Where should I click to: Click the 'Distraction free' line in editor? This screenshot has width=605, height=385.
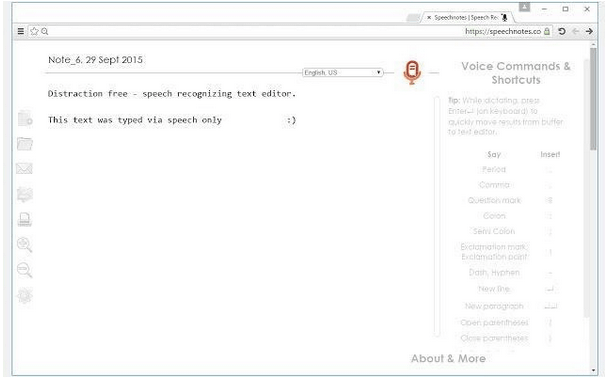coord(172,94)
